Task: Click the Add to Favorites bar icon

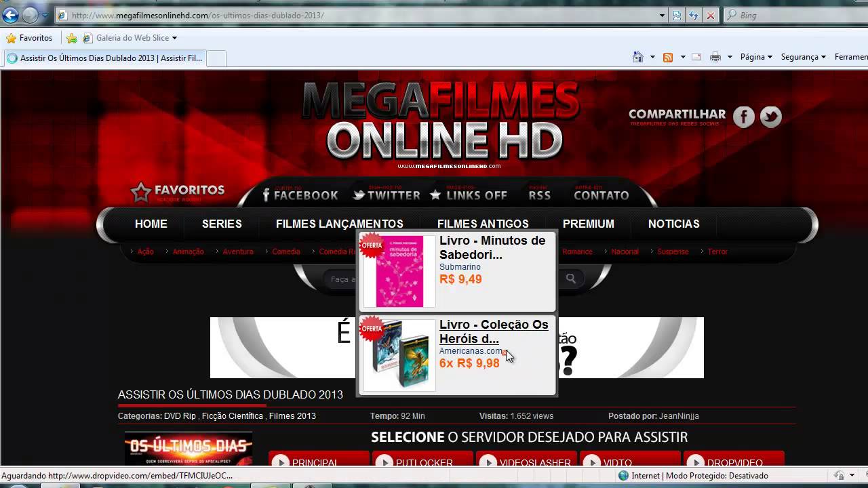Action: (72, 38)
